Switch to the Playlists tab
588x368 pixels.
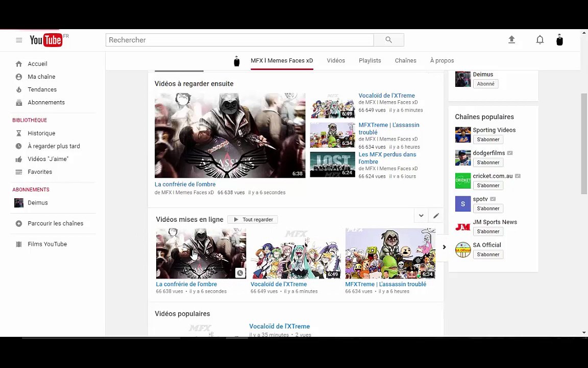click(x=370, y=60)
